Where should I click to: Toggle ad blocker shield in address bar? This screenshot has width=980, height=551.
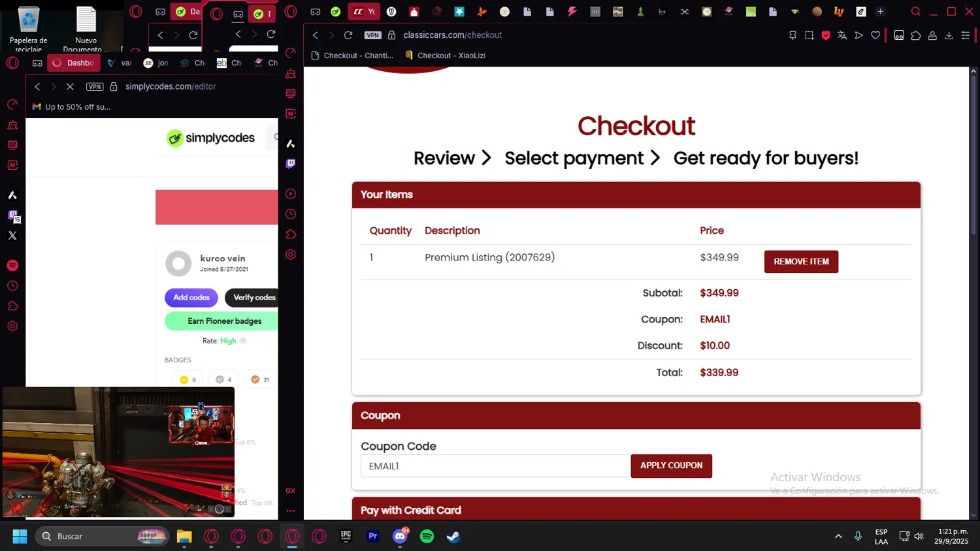click(x=826, y=35)
